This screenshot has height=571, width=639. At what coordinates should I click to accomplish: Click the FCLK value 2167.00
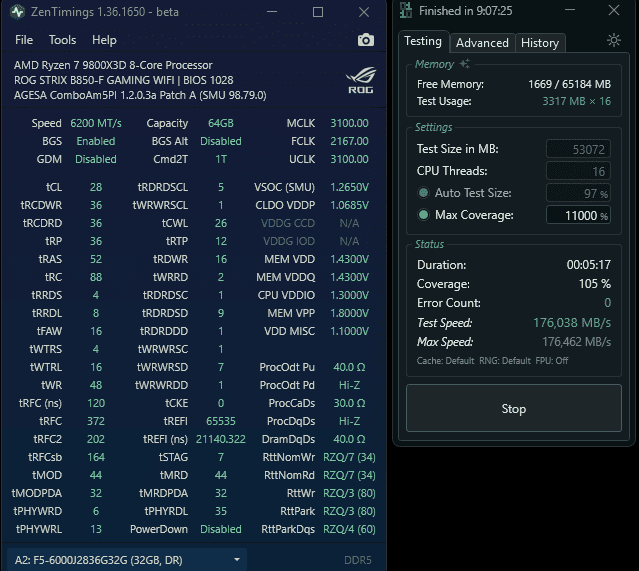click(x=349, y=141)
